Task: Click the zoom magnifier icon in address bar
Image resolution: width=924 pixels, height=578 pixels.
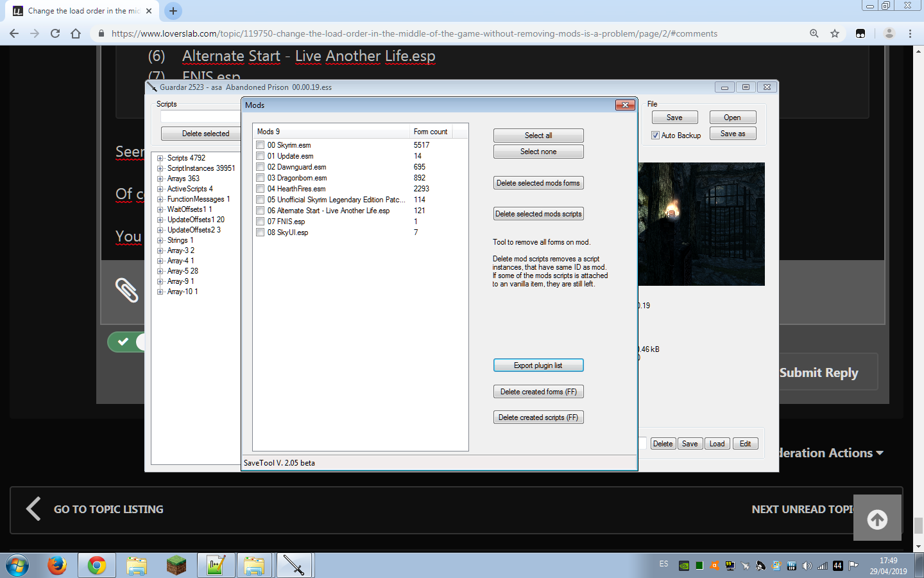Action: click(x=814, y=33)
